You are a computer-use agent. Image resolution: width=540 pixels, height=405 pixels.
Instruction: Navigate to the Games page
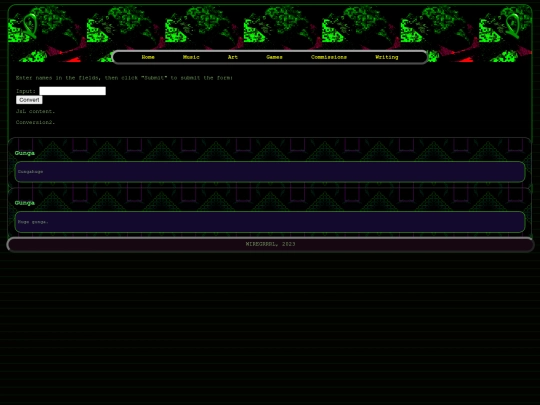coord(274,57)
